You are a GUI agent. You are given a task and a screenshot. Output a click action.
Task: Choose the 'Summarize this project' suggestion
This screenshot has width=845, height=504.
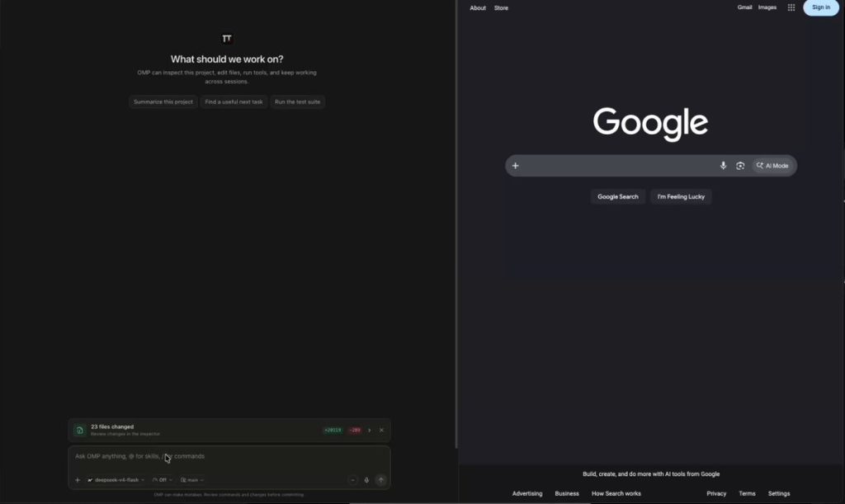pyautogui.click(x=163, y=101)
